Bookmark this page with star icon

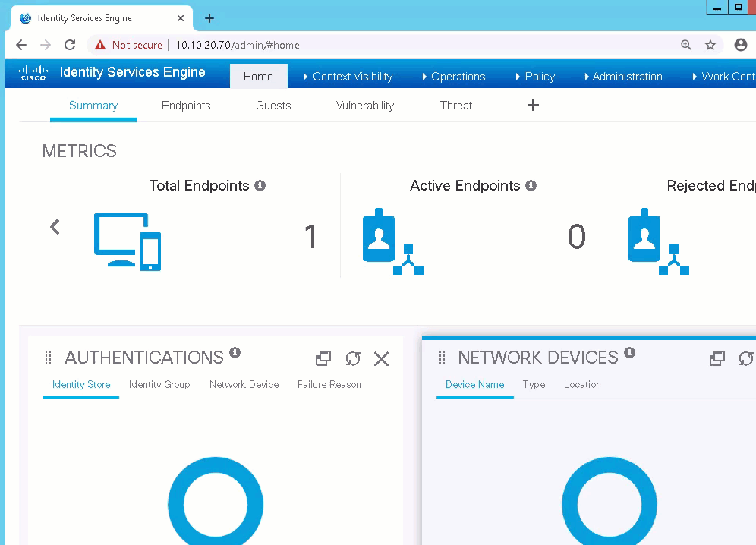point(710,45)
